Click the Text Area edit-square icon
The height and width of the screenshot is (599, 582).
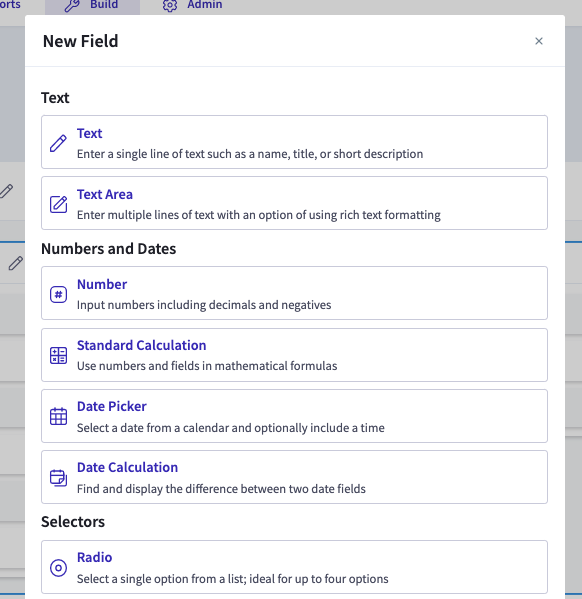coord(58,204)
